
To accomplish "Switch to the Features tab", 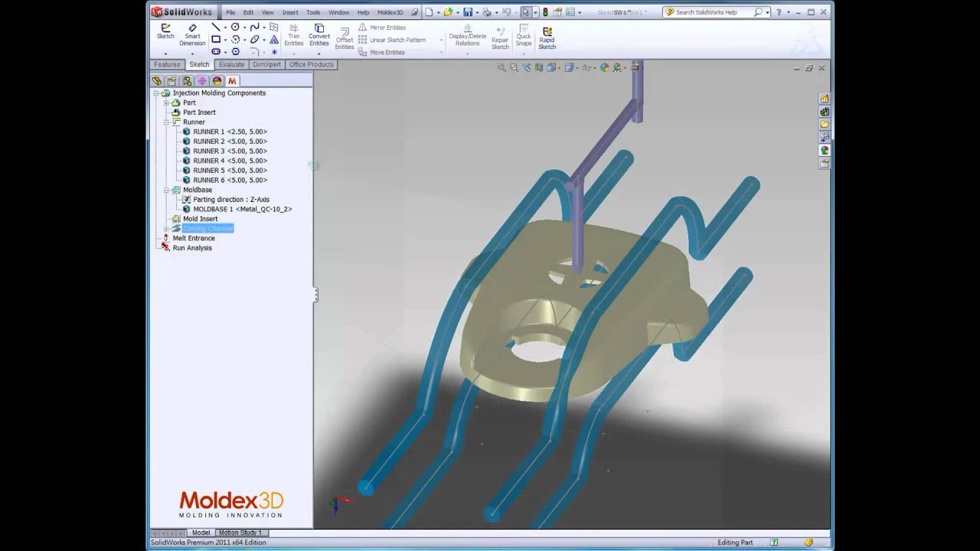I will (167, 64).
